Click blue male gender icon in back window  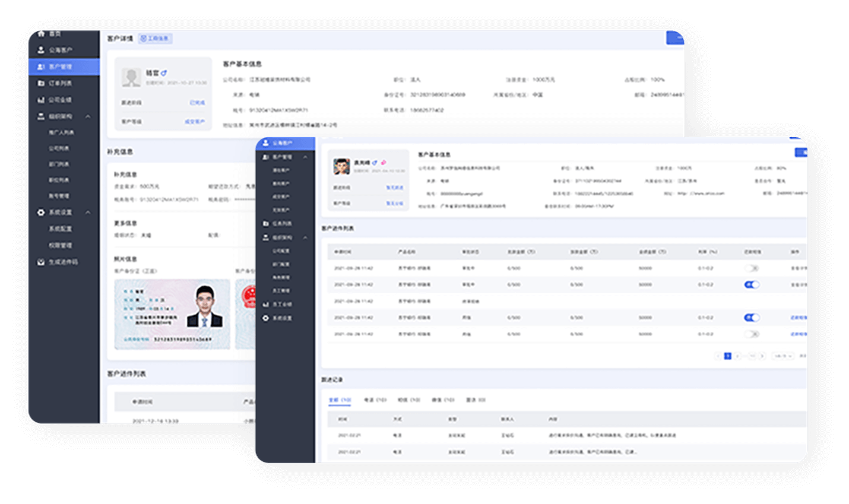(164, 73)
